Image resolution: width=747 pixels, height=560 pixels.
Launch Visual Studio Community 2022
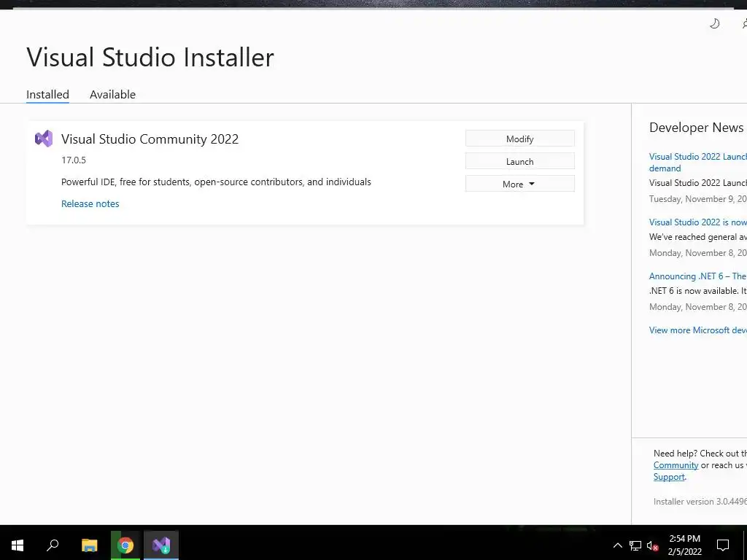[x=519, y=161]
